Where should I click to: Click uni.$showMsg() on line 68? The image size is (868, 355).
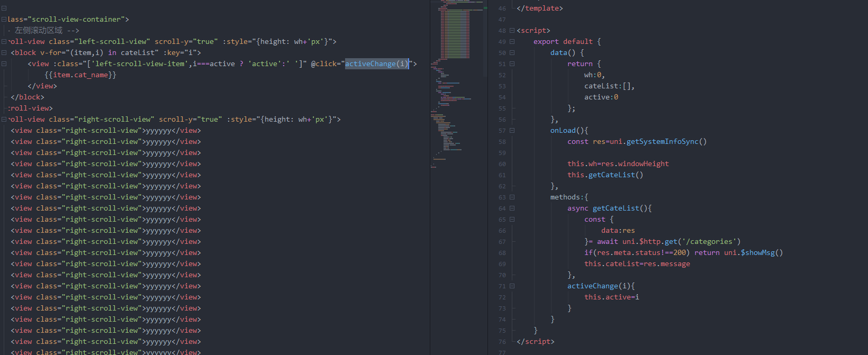[x=754, y=253]
